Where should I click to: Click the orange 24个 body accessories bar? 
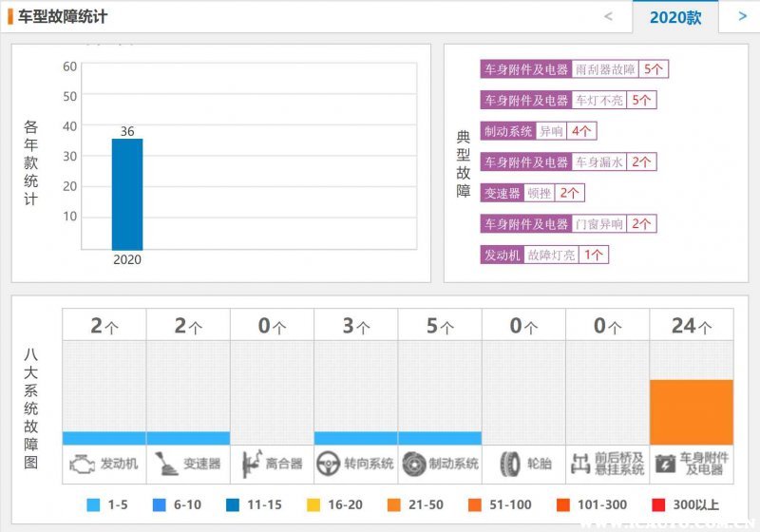tap(691, 411)
